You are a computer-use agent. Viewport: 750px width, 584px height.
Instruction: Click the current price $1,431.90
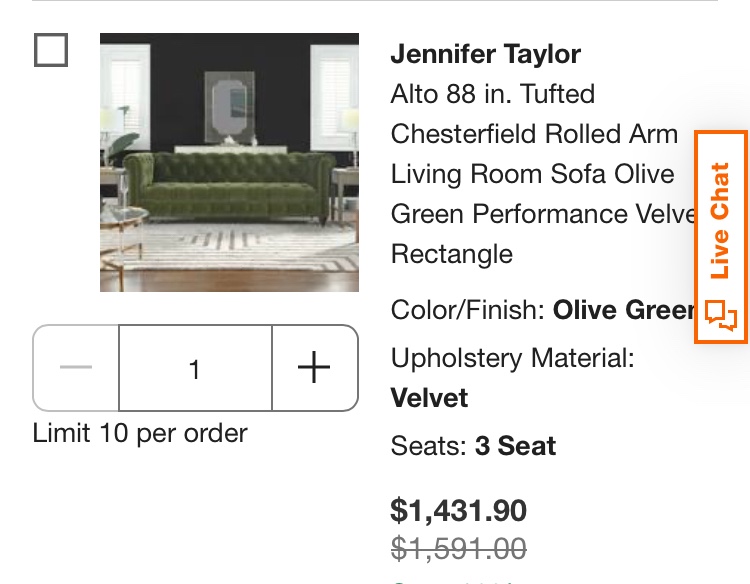pyautogui.click(x=459, y=510)
